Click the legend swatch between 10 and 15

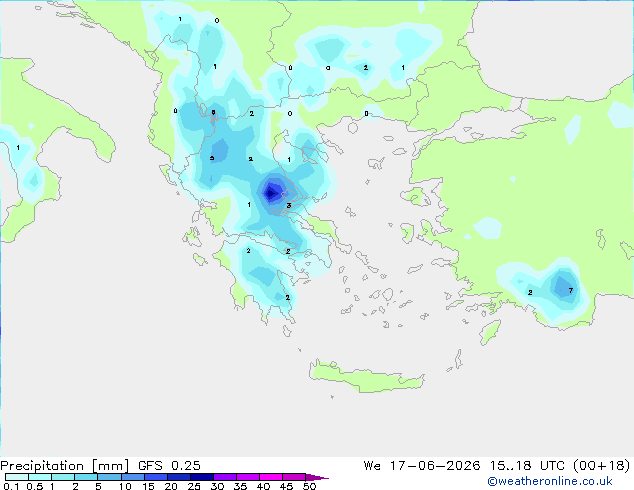[133, 477]
